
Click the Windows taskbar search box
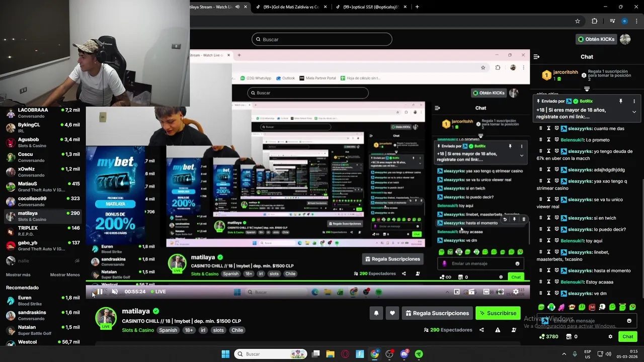pyautogui.click(x=271, y=354)
